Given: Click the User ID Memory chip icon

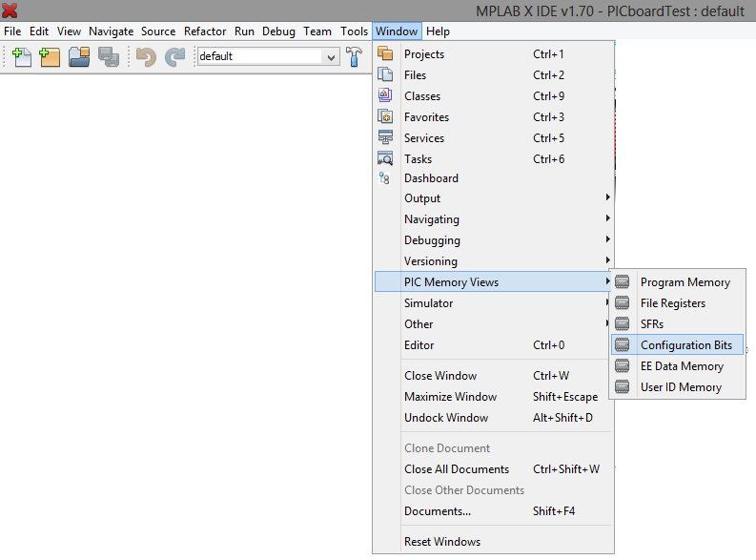Looking at the screenshot, I should click(623, 386).
